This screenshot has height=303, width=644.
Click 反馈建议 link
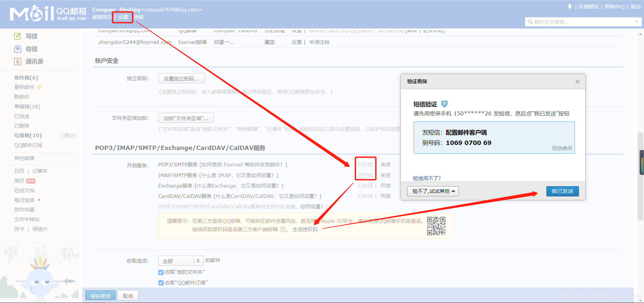point(588,7)
